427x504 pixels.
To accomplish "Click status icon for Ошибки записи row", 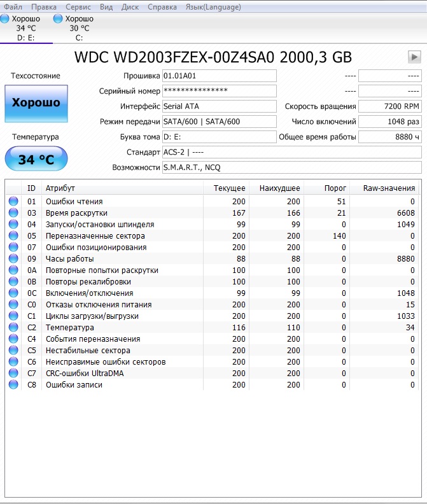I will tap(13, 384).
